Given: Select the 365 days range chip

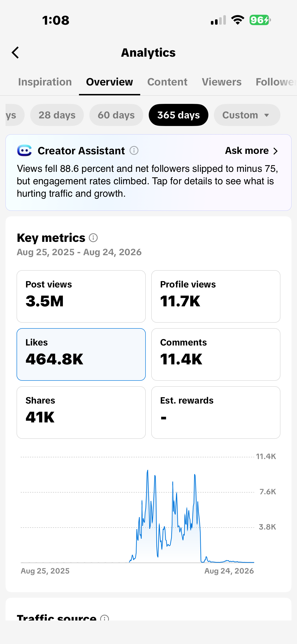Looking at the screenshot, I should coord(178,115).
